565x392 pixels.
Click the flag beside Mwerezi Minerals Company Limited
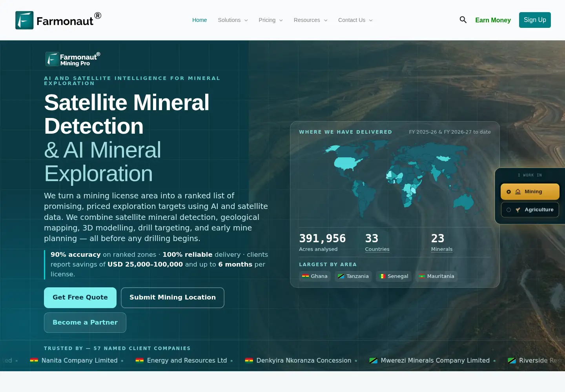[374, 360]
